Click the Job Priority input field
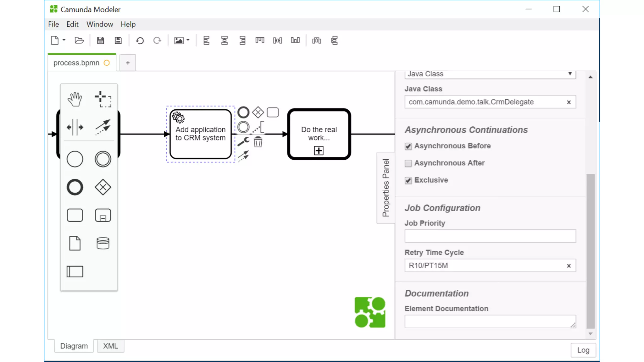 click(x=490, y=236)
